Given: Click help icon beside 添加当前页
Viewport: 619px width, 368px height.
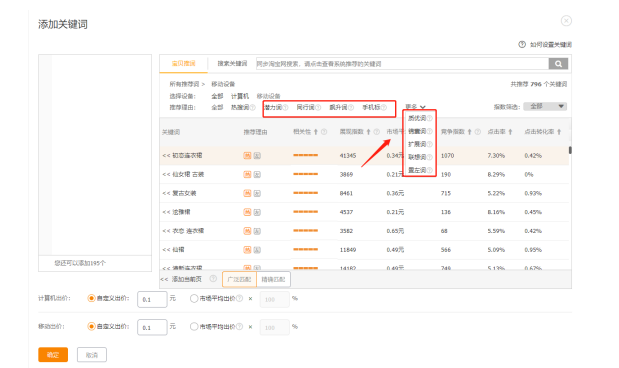Looking at the screenshot, I should click(x=213, y=279).
